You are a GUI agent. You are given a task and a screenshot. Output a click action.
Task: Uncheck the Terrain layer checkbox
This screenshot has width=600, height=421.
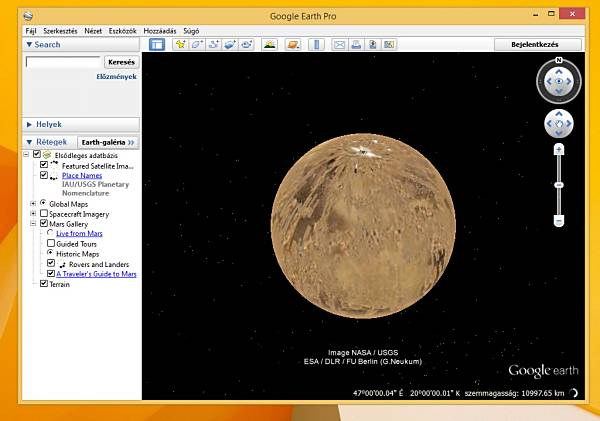(x=44, y=283)
